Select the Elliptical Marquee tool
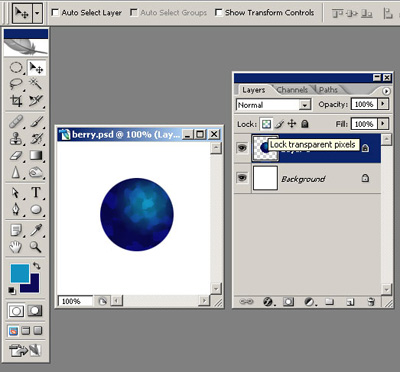The height and width of the screenshot is (372, 400). 16,68
